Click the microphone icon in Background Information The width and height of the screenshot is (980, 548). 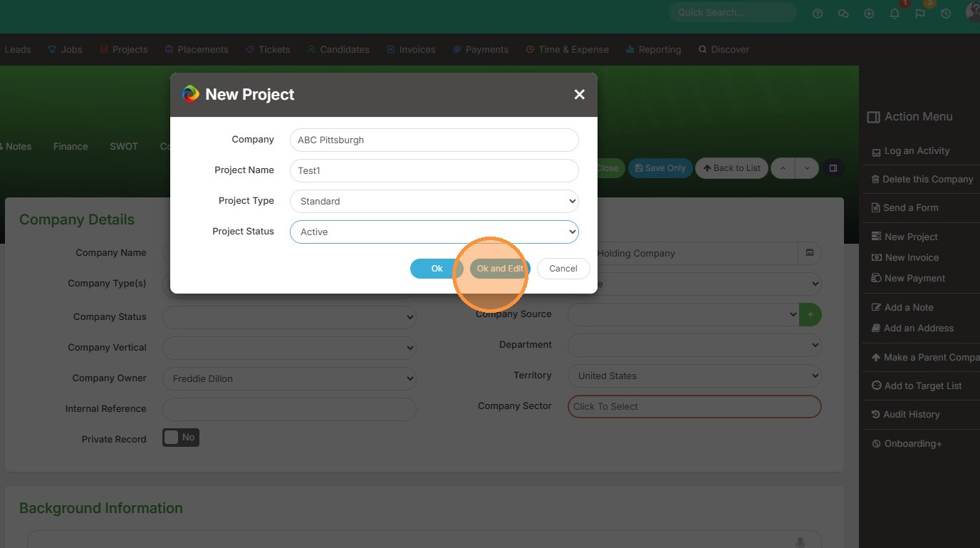click(801, 542)
